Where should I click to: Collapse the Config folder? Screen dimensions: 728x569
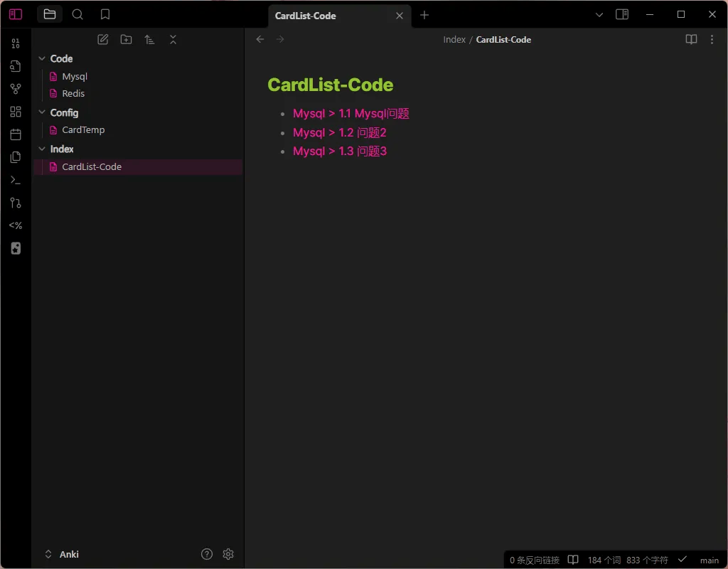[x=42, y=112]
